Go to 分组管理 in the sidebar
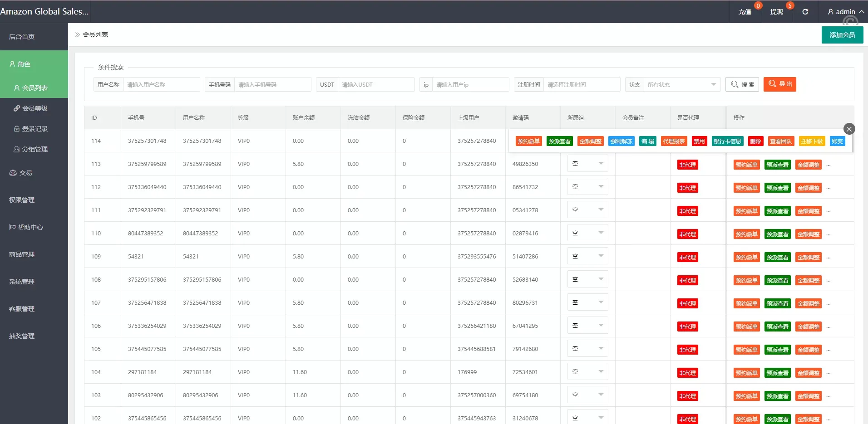The height and width of the screenshot is (424, 868). click(x=35, y=149)
